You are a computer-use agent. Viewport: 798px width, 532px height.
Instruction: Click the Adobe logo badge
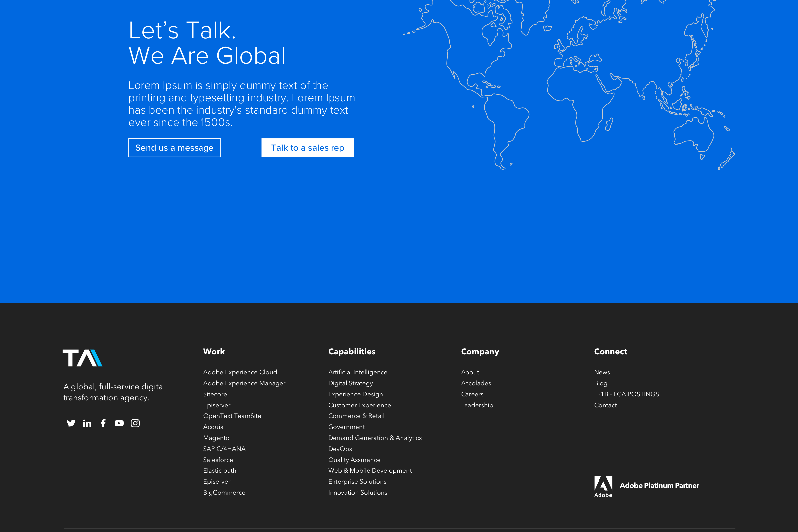pos(603,486)
